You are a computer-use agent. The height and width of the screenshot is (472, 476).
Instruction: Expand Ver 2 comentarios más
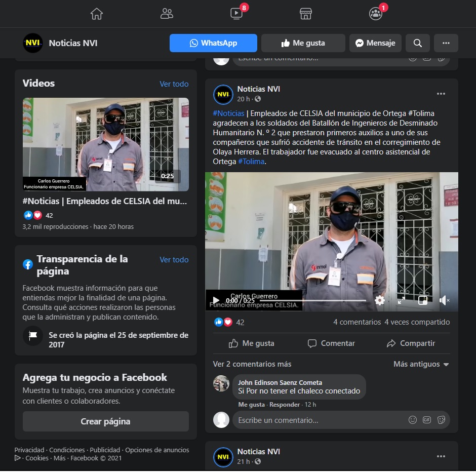click(252, 364)
